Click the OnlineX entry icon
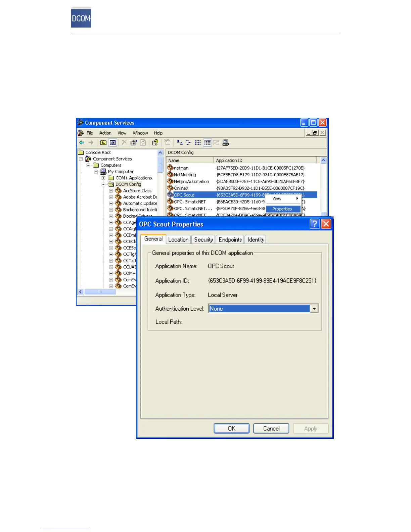The height and width of the screenshot is (532, 411). (x=170, y=188)
